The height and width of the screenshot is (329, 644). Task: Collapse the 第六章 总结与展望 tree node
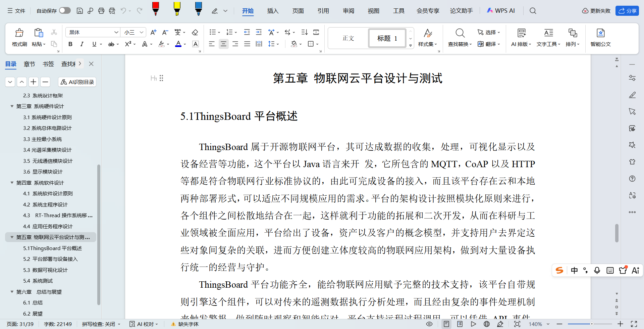pos(12,292)
